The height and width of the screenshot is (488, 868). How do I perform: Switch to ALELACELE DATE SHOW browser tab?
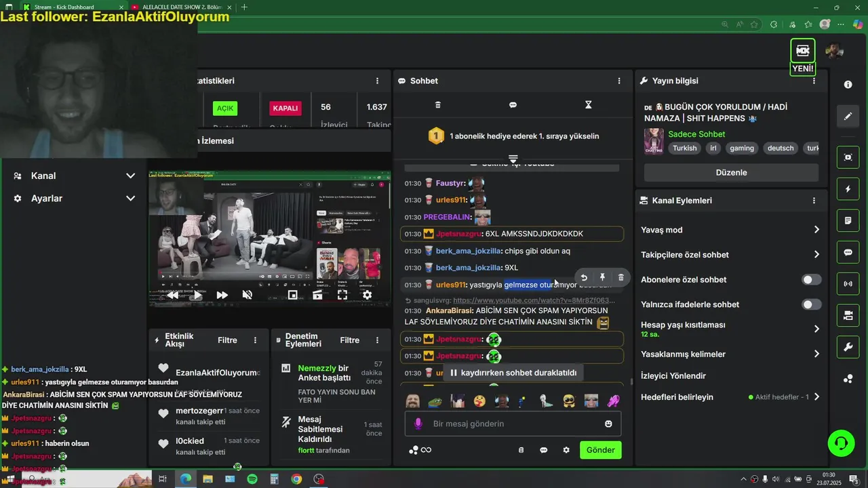point(182,7)
